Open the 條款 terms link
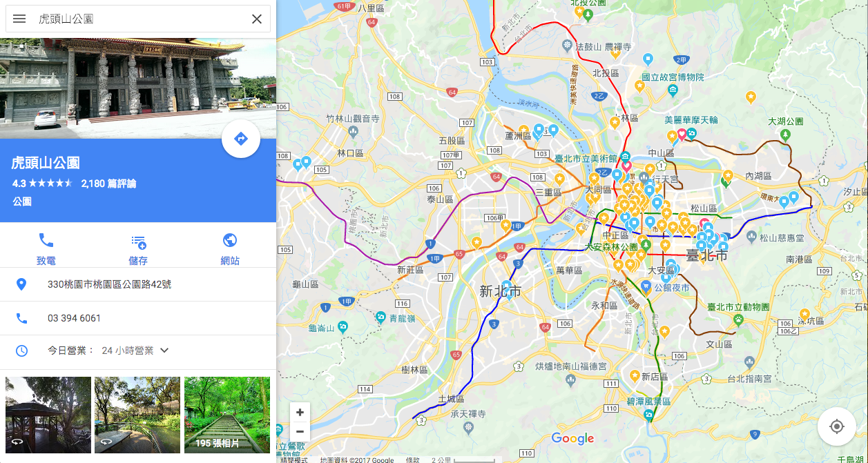This screenshot has width=868, height=463. (412, 460)
